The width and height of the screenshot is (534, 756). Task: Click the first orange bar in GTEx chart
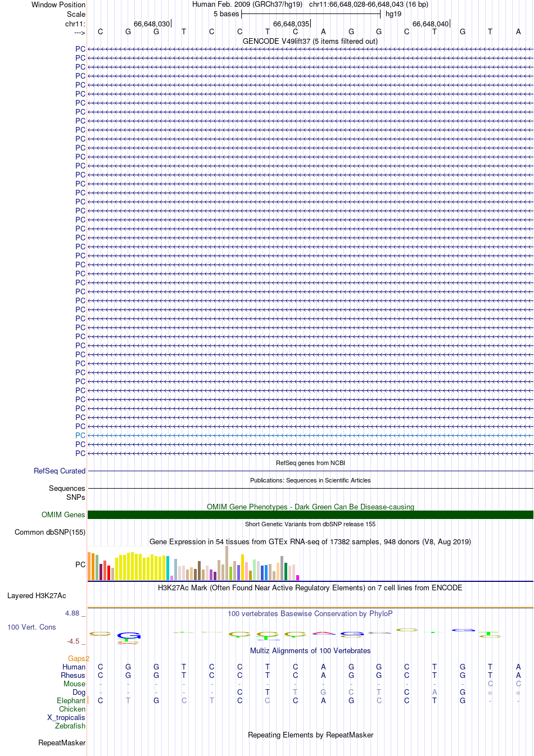pos(89,566)
